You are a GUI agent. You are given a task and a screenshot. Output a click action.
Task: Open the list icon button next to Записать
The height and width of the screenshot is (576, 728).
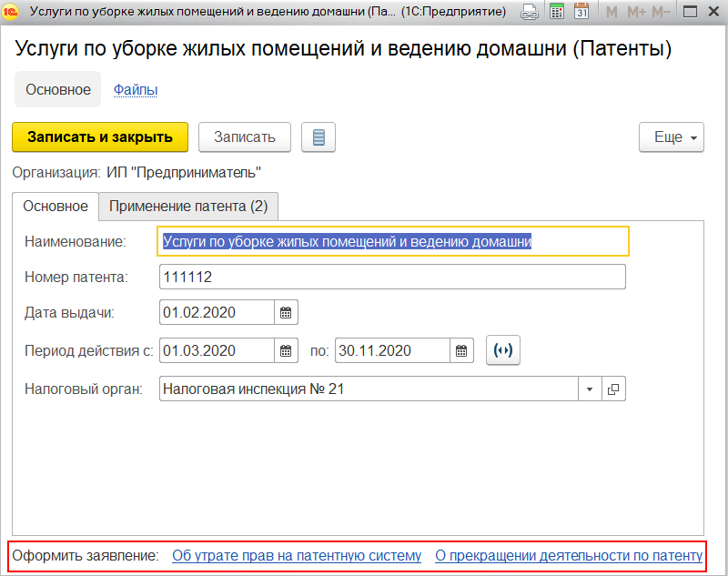click(318, 136)
